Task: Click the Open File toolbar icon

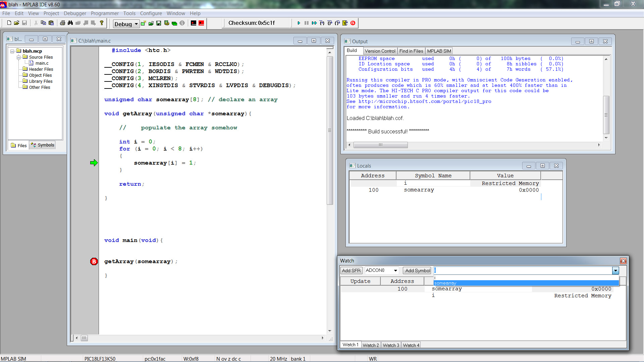Action: coord(16,23)
